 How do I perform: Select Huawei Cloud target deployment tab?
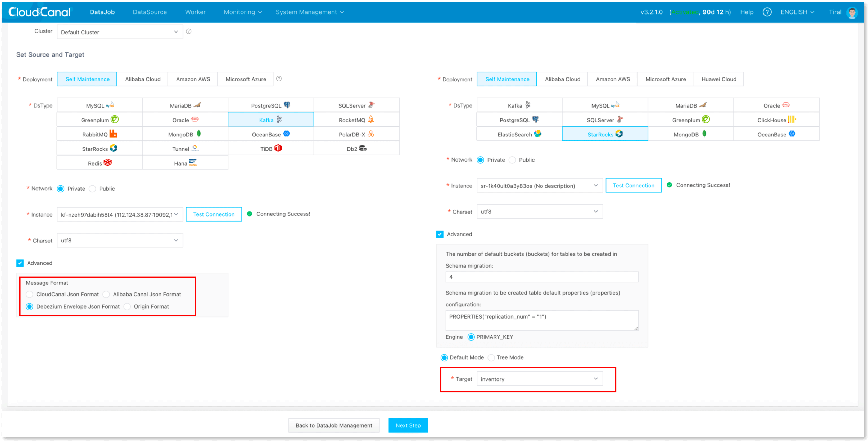718,79
